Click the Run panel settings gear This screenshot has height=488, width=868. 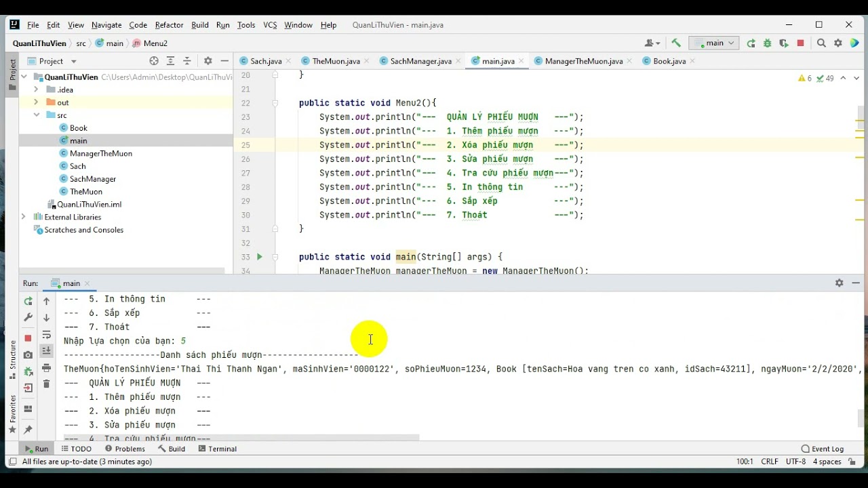pos(839,283)
